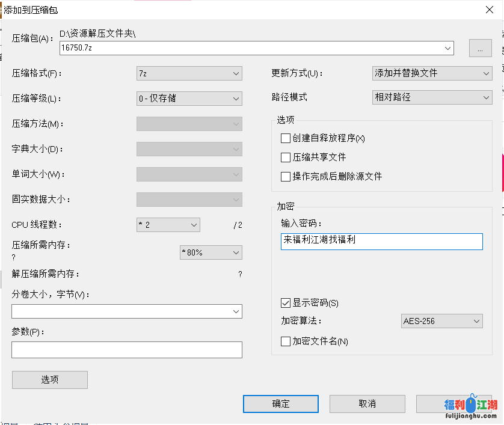
Task: Click the 参数 parameters input box
Action: pyautogui.click(x=126, y=349)
